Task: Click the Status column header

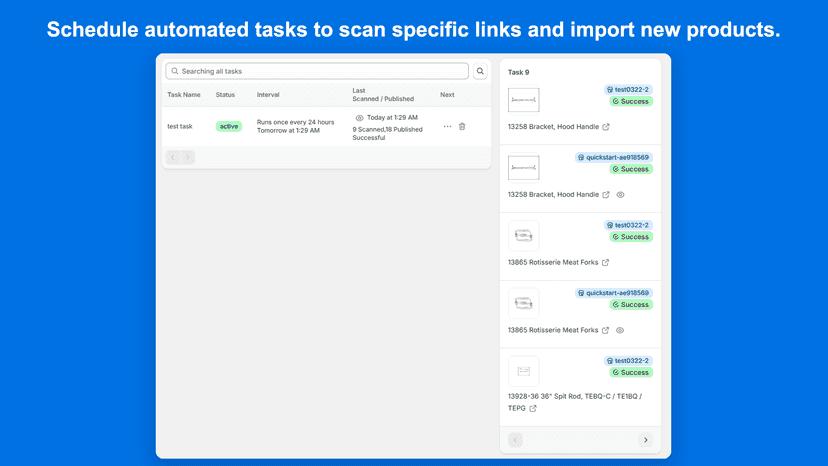Action: tap(225, 95)
